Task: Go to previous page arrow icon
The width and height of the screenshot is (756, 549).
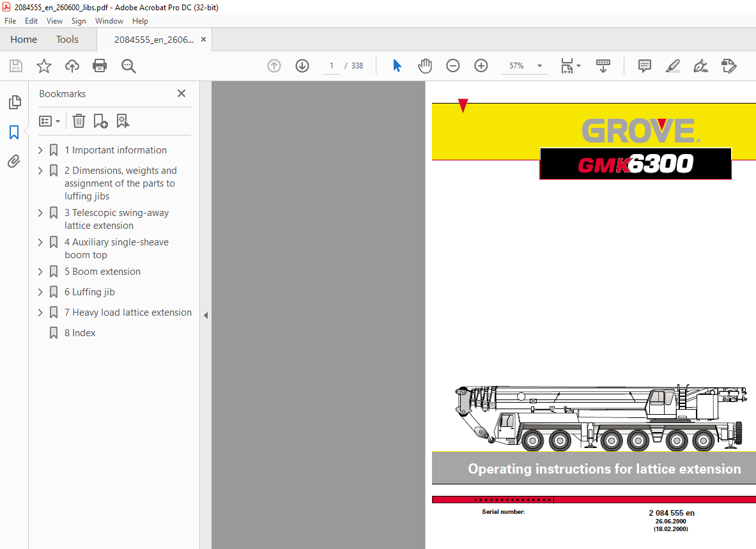Action: [274, 66]
